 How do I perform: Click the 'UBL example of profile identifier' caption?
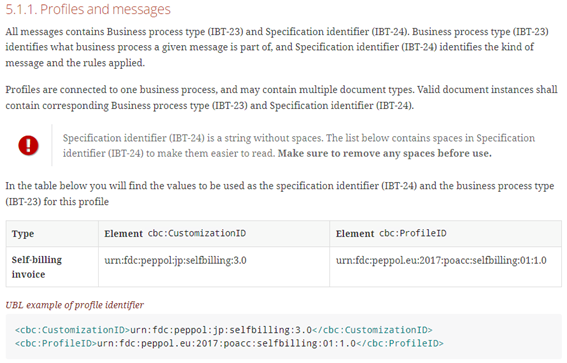[x=74, y=305]
